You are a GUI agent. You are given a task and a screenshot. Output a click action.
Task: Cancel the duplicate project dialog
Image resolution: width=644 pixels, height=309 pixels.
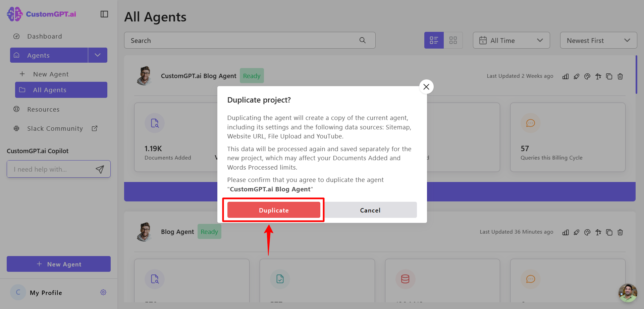coord(370,210)
